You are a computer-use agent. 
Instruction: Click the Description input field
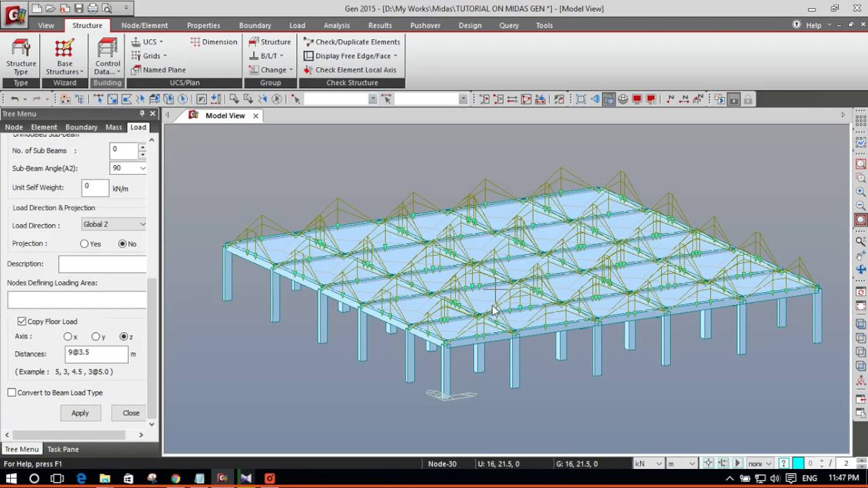[x=102, y=264]
